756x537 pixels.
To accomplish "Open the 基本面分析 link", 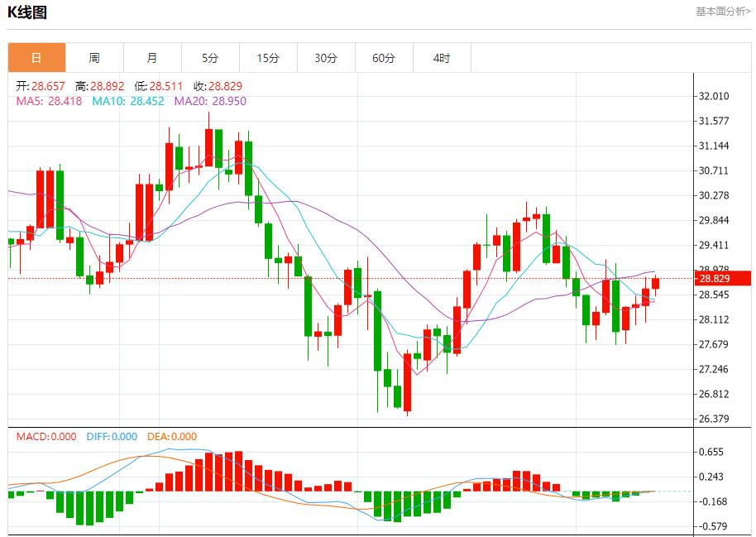I will tap(722, 11).
